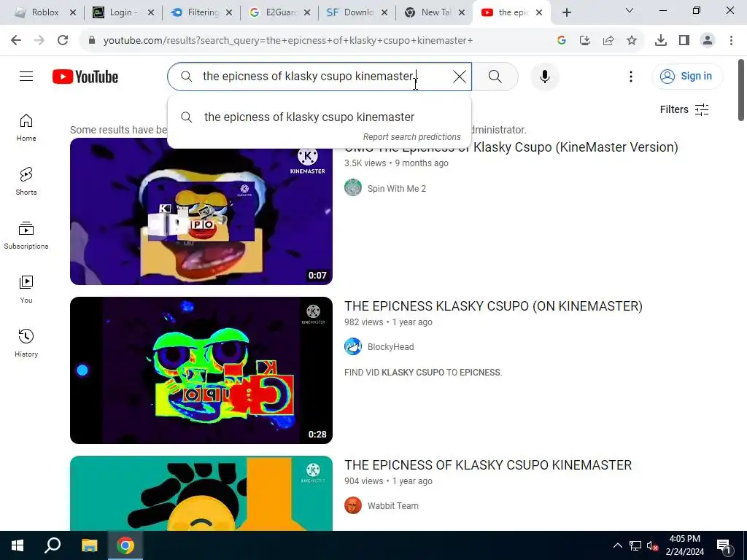Open the Chrome profile icon
The image size is (747, 560).
click(x=708, y=41)
